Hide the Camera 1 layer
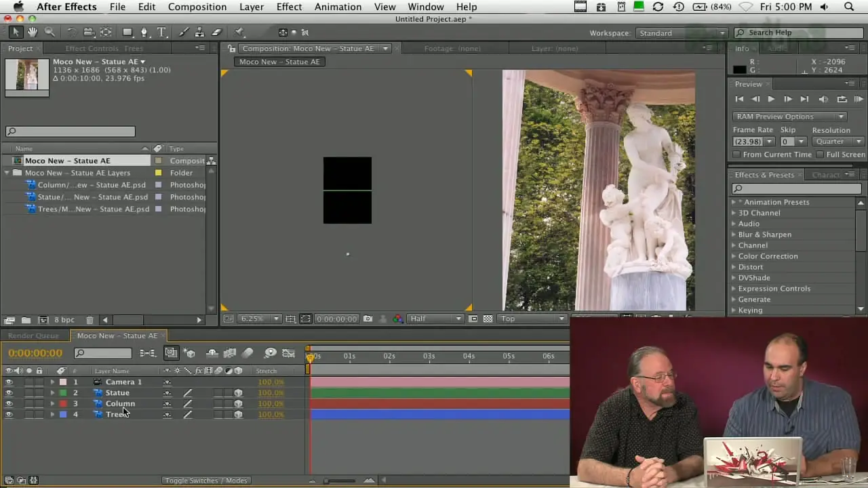 point(9,382)
